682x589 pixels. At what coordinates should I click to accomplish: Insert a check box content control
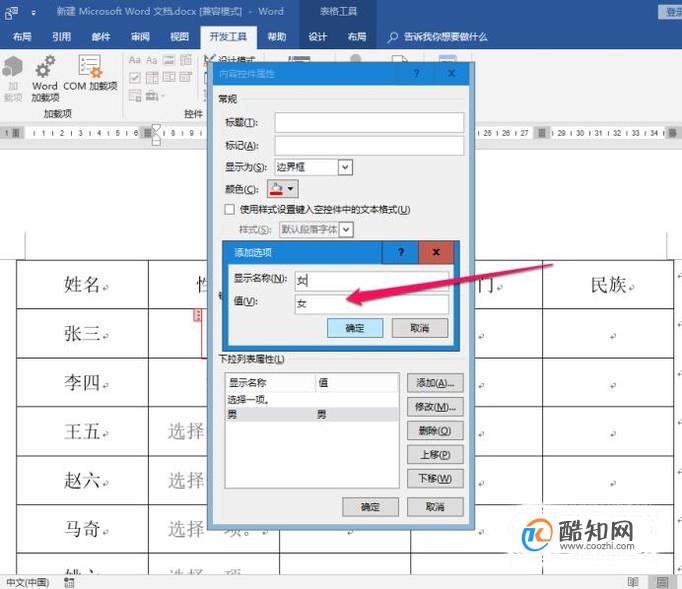(x=135, y=77)
